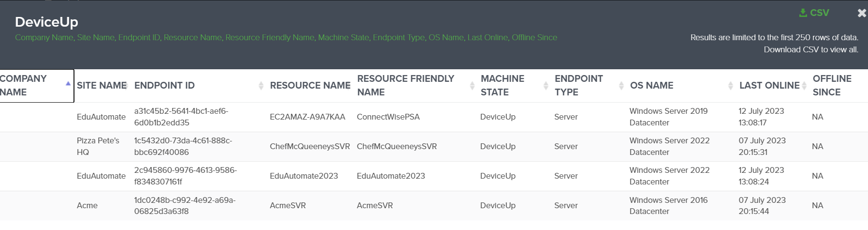Click EduAutomate site in EduAutomate2023 row
This screenshot has width=868, height=230.
click(101, 176)
